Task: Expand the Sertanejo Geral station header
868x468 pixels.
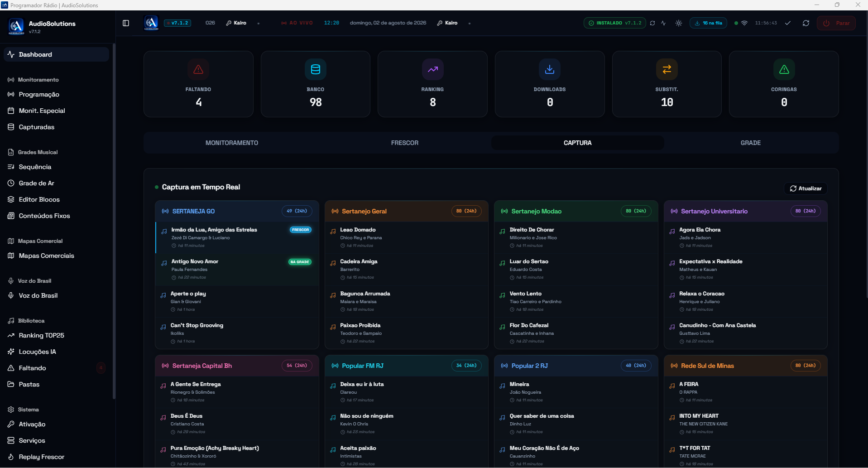Action: (407, 211)
